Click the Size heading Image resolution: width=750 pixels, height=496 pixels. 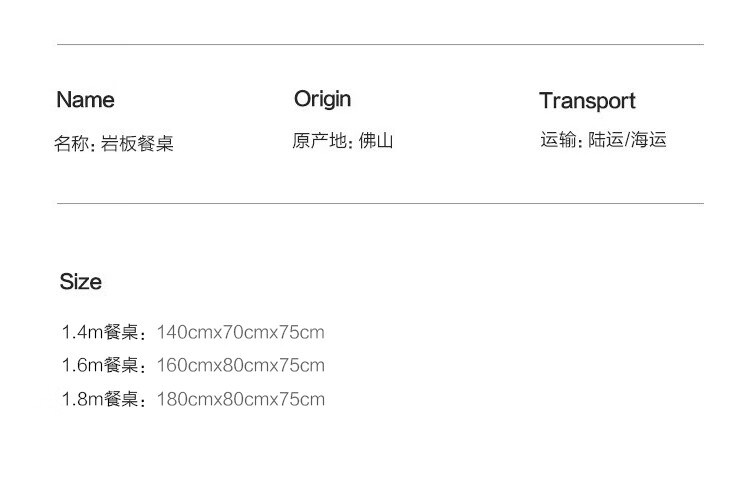pyautogui.click(x=80, y=282)
